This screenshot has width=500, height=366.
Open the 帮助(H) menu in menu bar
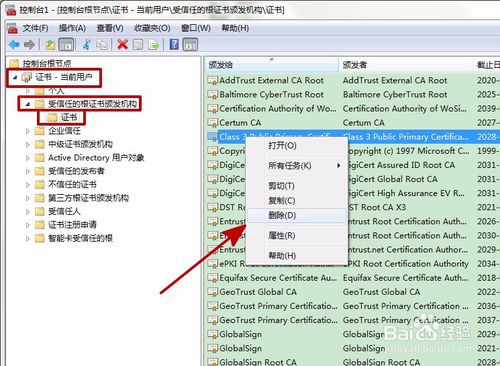tap(235, 28)
